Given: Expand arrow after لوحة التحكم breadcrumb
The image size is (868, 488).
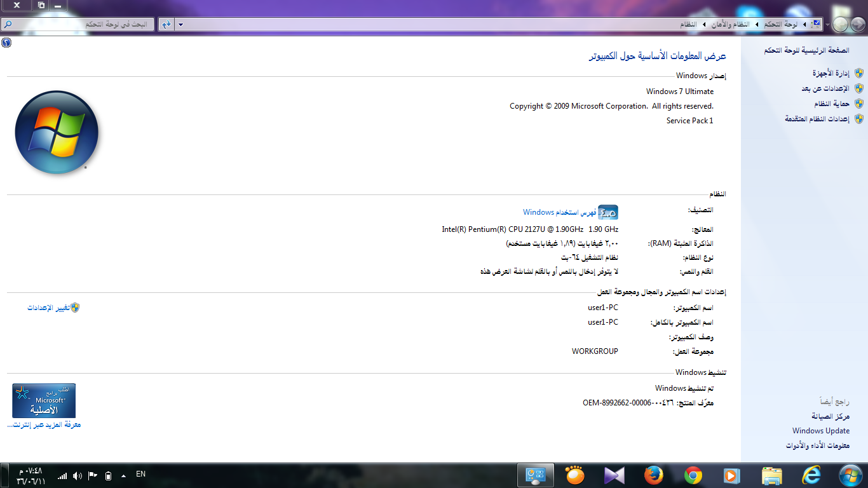Looking at the screenshot, I should tap(757, 24).
